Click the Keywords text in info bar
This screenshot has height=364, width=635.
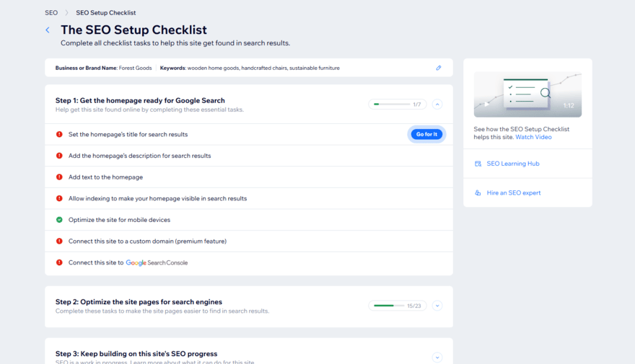click(250, 68)
